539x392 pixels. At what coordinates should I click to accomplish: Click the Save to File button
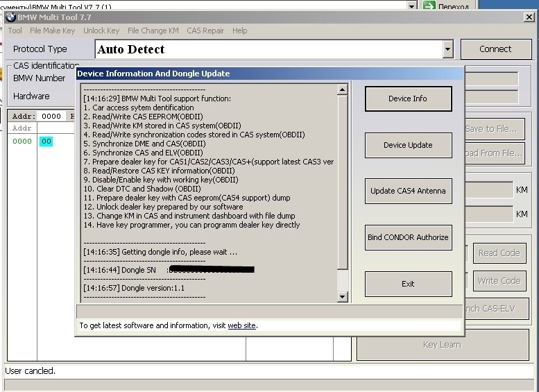click(x=495, y=129)
